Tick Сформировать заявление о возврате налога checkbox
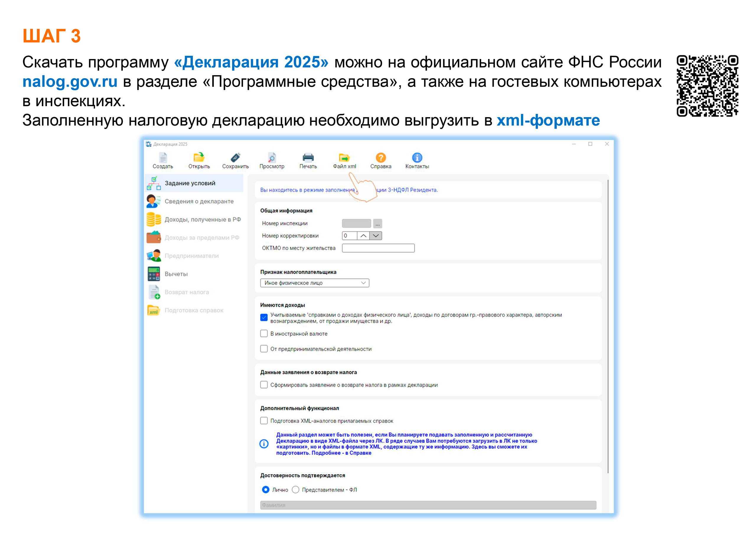The width and height of the screenshot is (756, 534). (264, 385)
